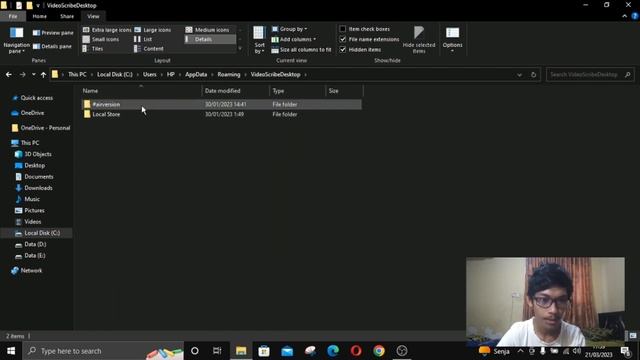This screenshot has height=360, width=640.
Task: Collapse the ribbon with chevron
Action: coord(624,16)
